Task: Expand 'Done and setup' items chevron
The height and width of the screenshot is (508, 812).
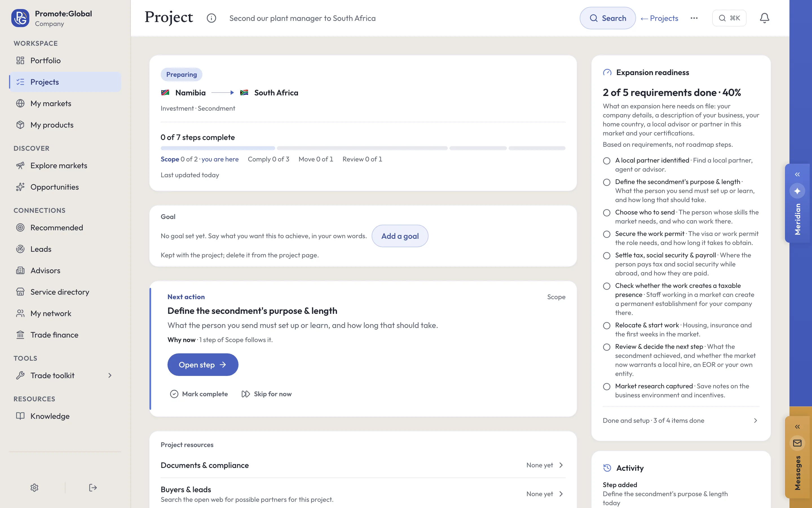Action: (x=755, y=421)
